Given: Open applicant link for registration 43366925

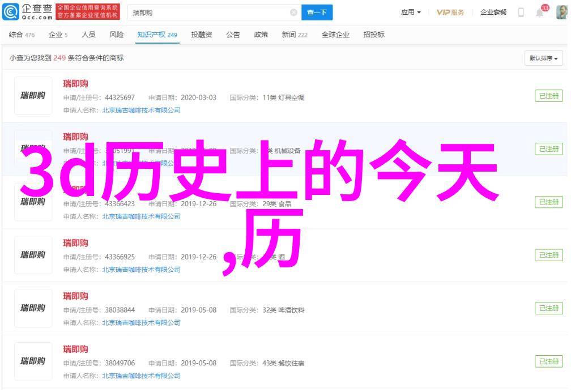Looking at the screenshot, I should tap(141, 270).
